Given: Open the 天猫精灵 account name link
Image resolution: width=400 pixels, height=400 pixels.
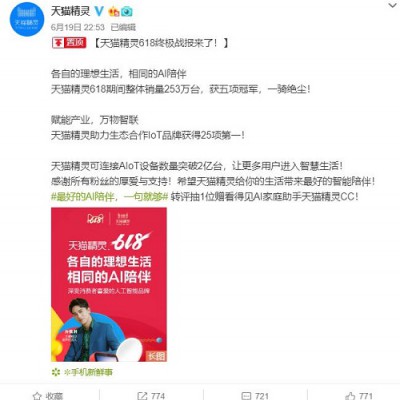Looking at the screenshot, I should (x=70, y=11).
